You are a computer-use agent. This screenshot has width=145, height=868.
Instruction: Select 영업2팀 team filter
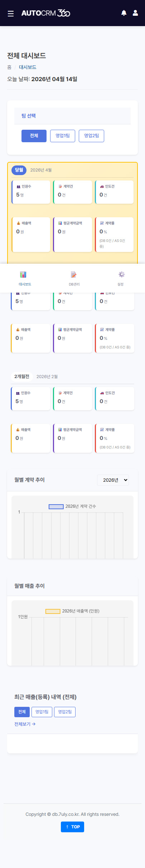coord(91,136)
